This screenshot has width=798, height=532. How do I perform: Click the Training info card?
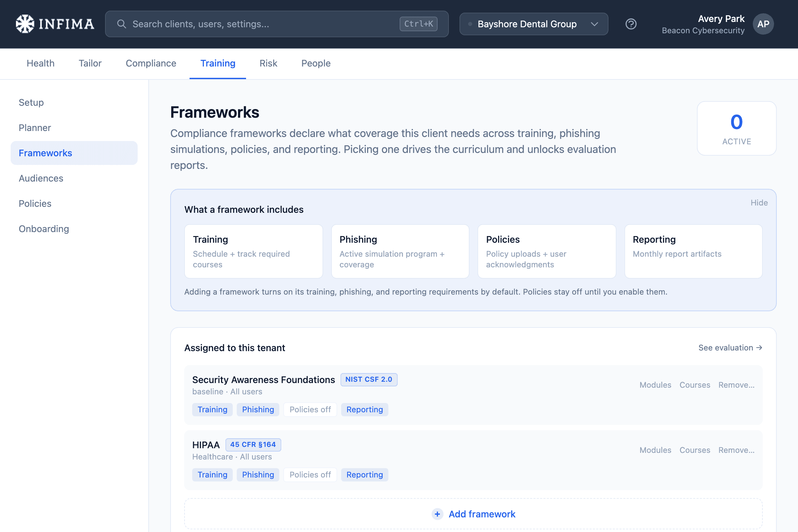[253, 251]
